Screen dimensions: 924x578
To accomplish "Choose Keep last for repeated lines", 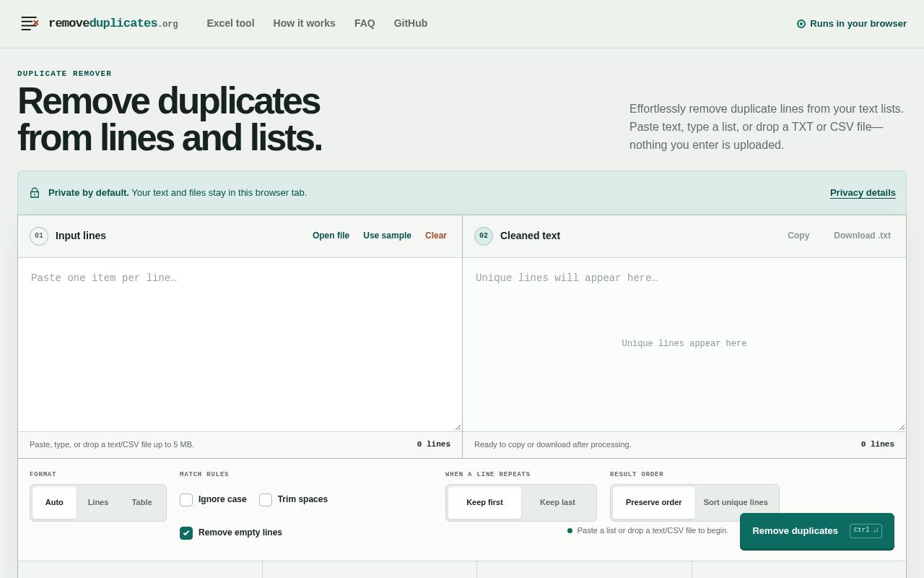I will pyautogui.click(x=558, y=503).
